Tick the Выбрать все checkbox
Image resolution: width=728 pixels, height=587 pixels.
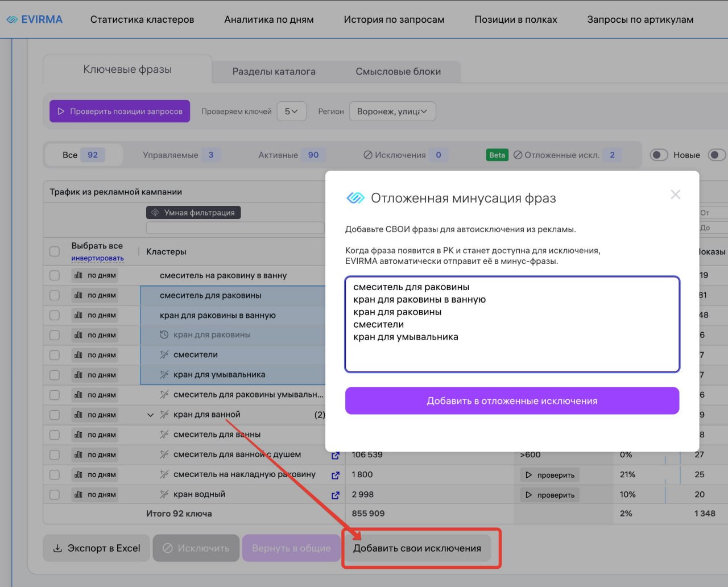[55, 251]
